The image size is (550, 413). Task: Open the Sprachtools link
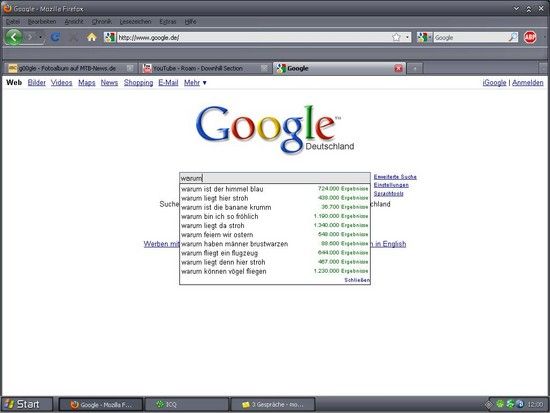(x=388, y=193)
